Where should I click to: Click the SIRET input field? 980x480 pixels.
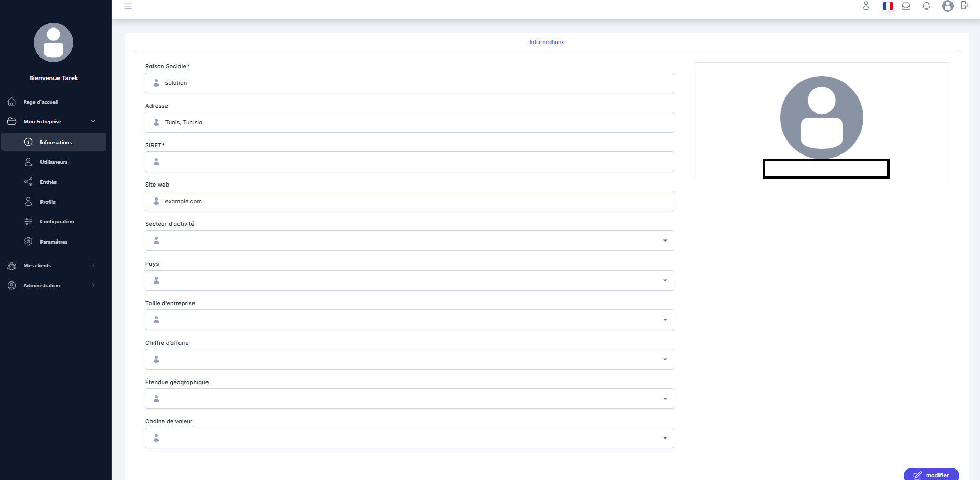point(409,162)
